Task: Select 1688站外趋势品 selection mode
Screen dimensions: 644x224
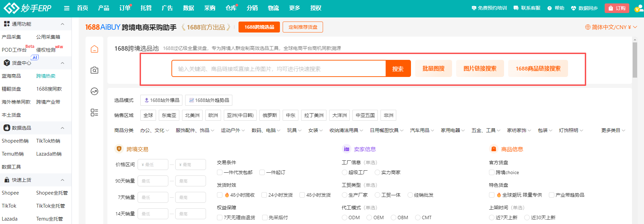Action: (x=209, y=100)
